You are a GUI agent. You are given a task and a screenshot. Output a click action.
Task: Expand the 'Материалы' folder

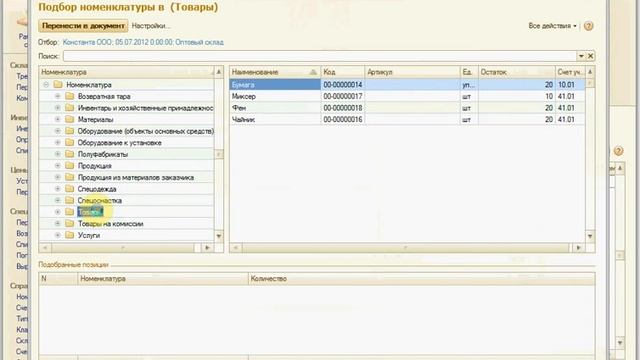[58, 119]
